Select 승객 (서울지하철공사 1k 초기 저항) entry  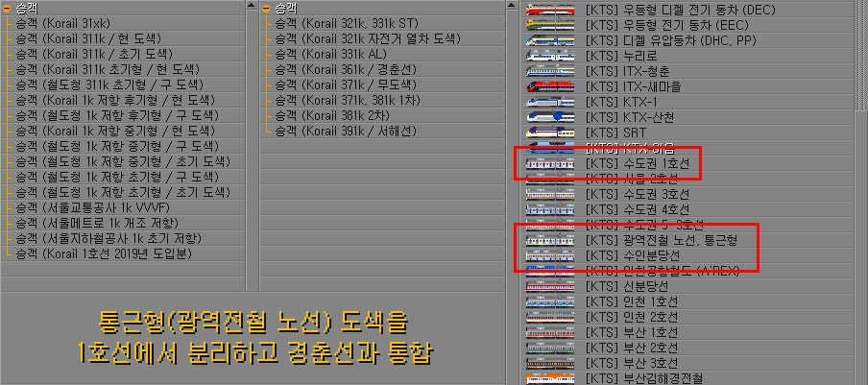[108, 238]
